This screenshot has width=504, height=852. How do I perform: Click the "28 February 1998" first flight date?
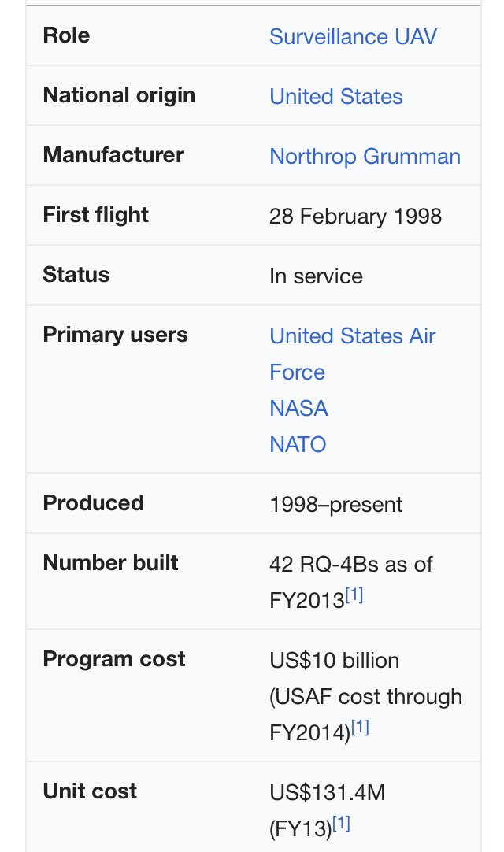[355, 216]
